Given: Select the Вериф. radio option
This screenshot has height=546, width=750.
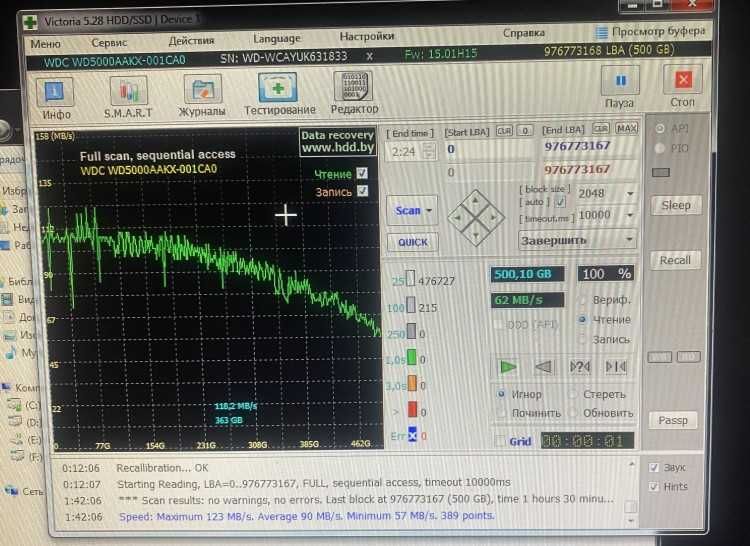Looking at the screenshot, I should click(x=583, y=300).
